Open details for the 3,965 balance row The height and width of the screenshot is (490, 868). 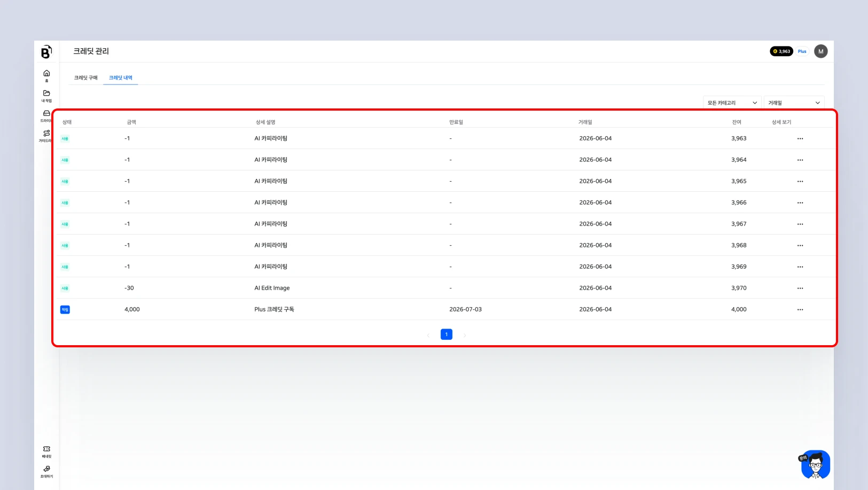(800, 181)
